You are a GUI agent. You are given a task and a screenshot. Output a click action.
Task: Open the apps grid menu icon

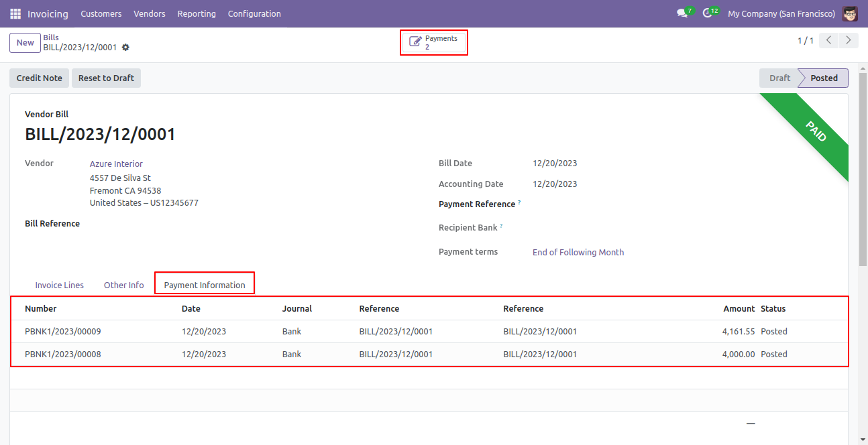(15, 13)
